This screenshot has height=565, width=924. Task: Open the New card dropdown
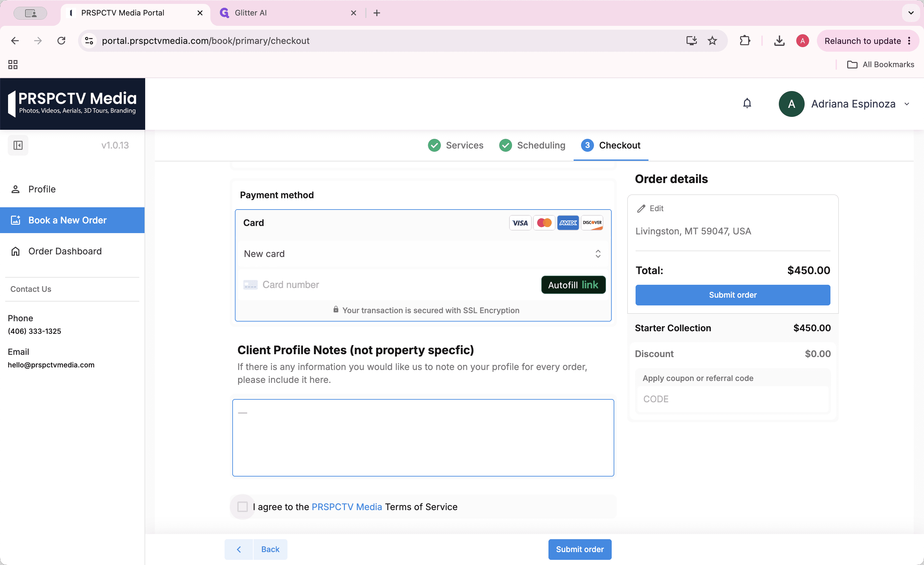click(x=423, y=254)
